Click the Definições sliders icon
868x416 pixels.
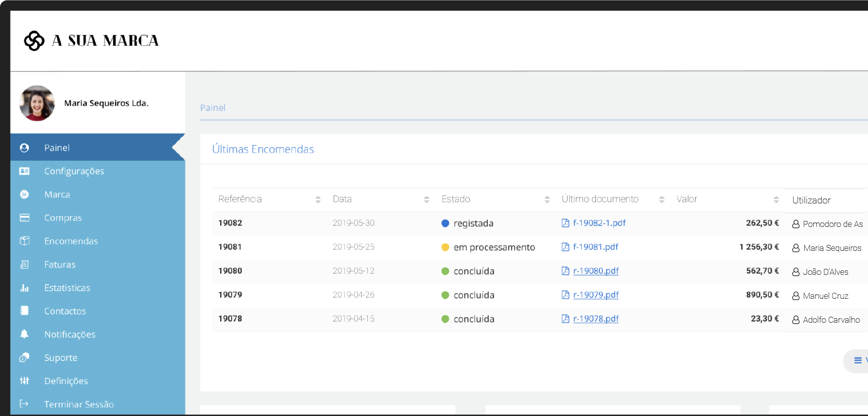24,381
